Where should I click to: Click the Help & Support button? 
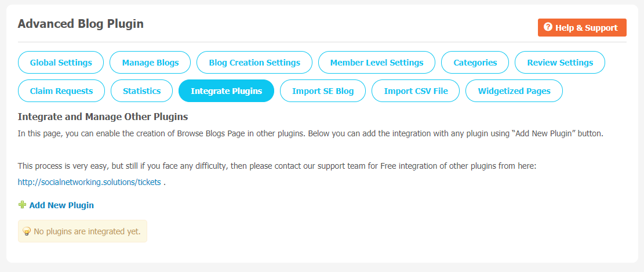(582, 27)
